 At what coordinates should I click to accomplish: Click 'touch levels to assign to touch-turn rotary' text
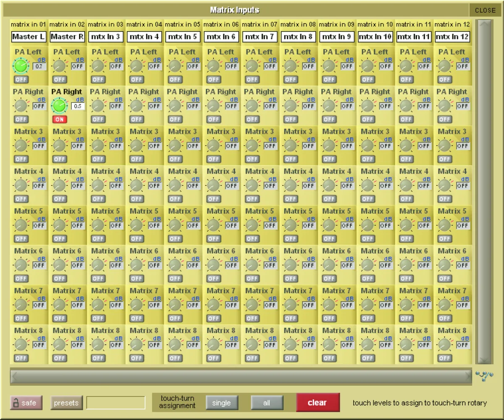click(x=420, y=403)
